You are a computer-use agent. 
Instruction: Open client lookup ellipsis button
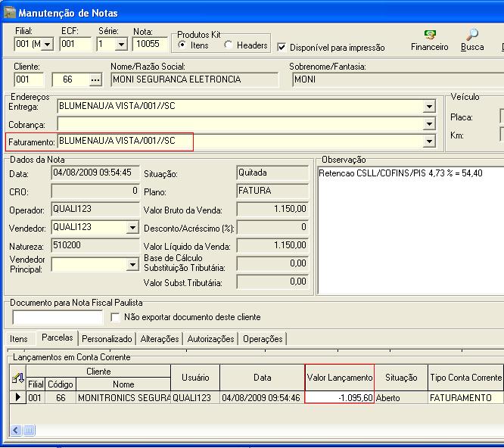pos(95,79)
